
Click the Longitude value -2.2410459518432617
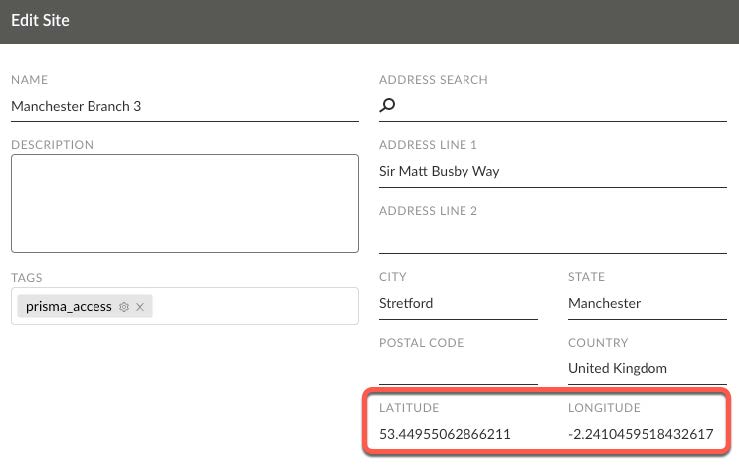point(640,434)
